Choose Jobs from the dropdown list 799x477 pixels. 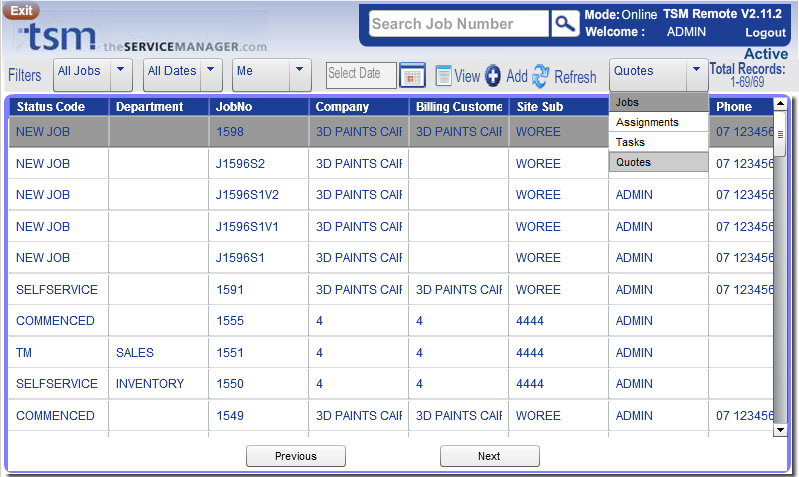click(659, 102)
